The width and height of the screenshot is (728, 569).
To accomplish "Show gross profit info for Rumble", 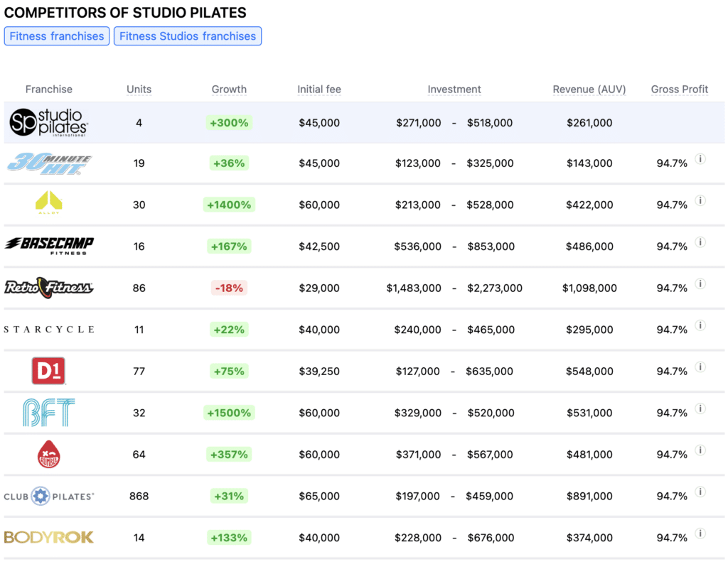I will click(700, 450).
